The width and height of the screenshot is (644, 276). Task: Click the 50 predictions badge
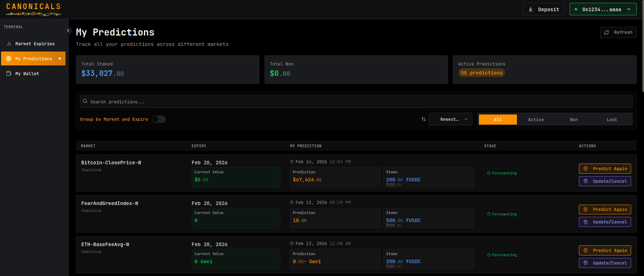coord(481,73)
